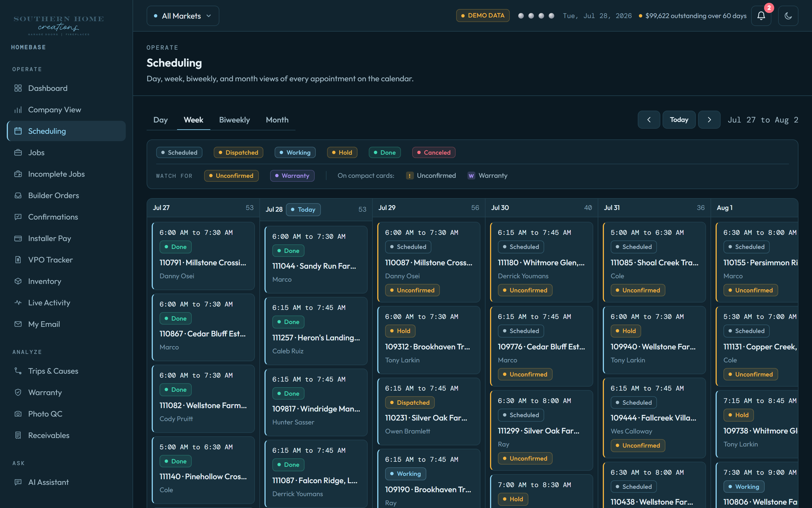Open the All Markets dropdown
This screenshot has height=508, width=812.
pyautogui.click(x=183, y=16)
